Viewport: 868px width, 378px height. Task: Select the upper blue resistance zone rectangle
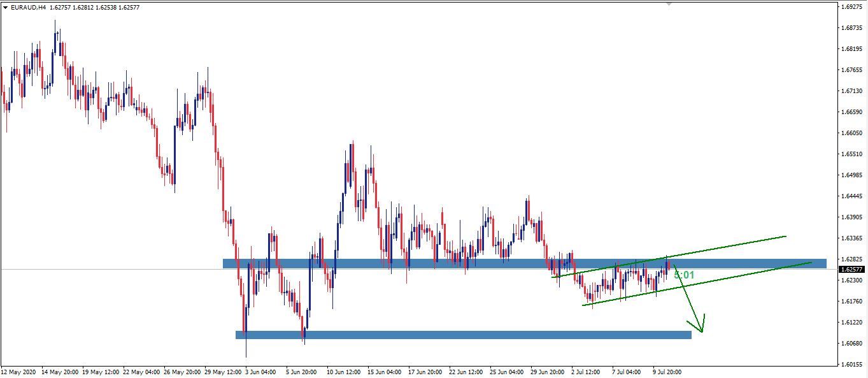[x=524, y=263]
